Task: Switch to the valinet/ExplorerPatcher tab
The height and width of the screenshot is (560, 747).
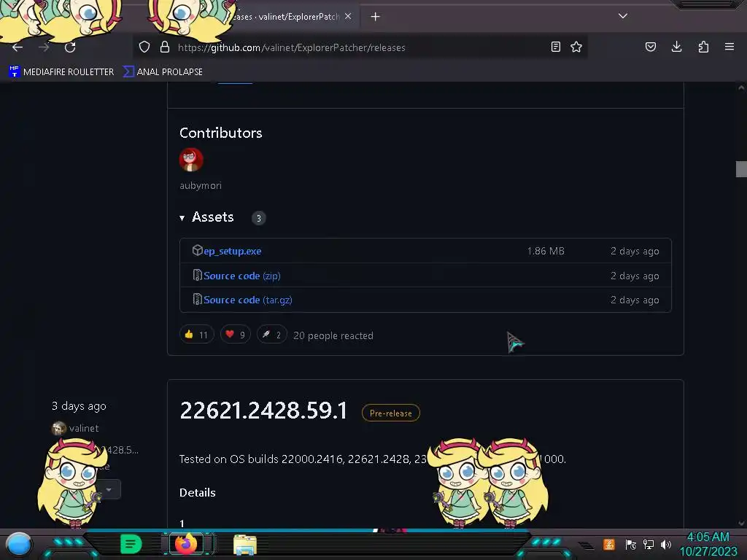Action: (x=290, y=17)
